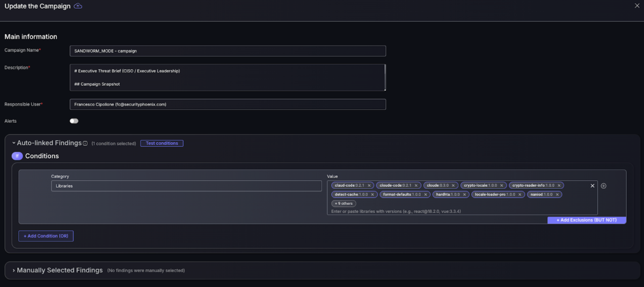The image size is (644, 287).
Task: Expand the Manually Selected Findings section
Action: click(14, 270)
